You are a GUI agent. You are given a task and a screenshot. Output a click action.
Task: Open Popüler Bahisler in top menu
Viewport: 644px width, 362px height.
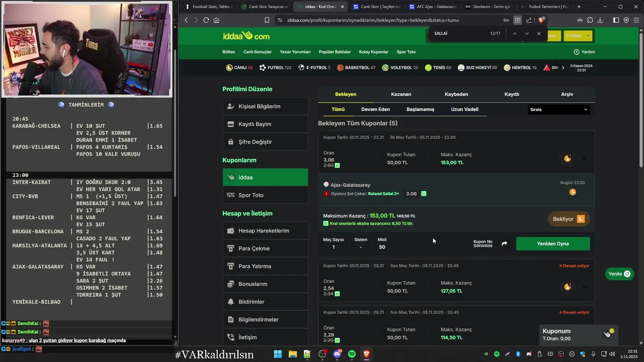tap(335, 52)
